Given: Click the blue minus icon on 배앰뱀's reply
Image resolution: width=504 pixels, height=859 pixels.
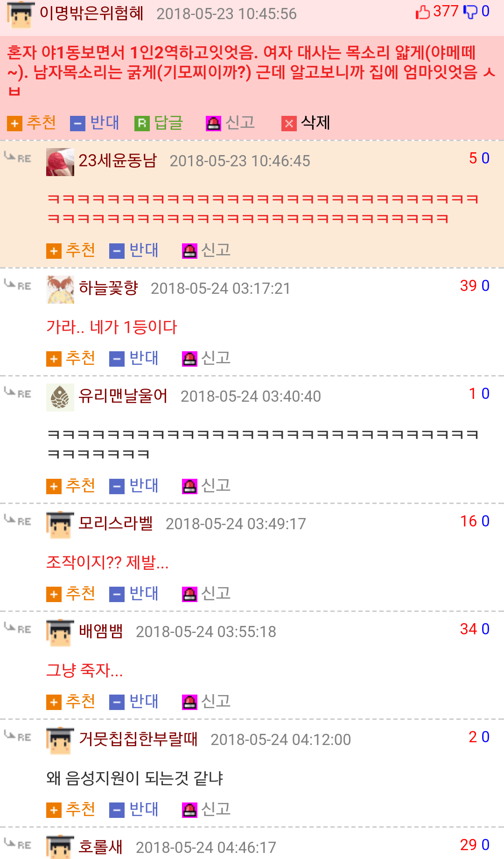Looking at the screenshot, I should pos(117,703).
